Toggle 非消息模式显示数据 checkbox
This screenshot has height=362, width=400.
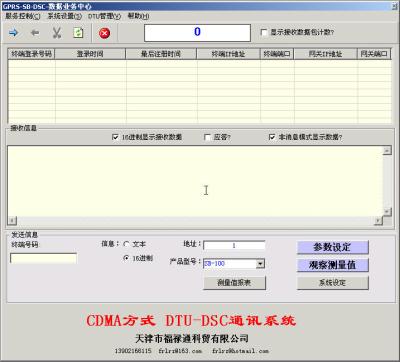click(272, 137)
